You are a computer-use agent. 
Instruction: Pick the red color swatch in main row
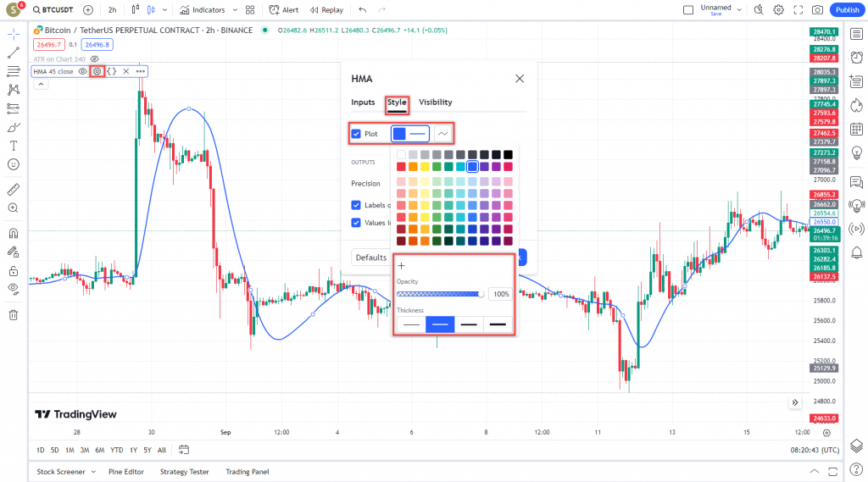(401, 167)
